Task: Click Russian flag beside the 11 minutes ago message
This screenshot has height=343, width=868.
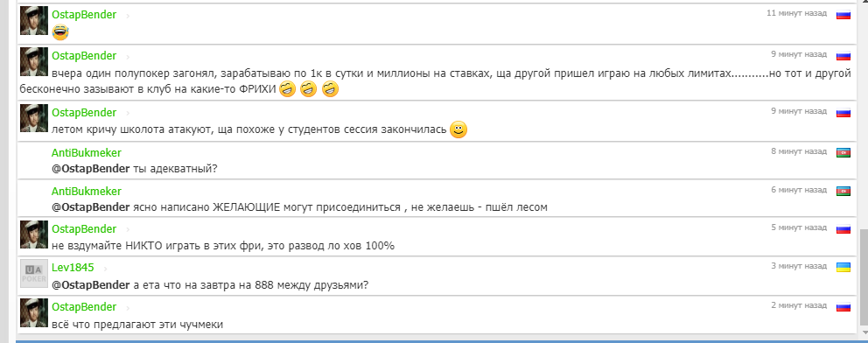Action: pos(843,15)
